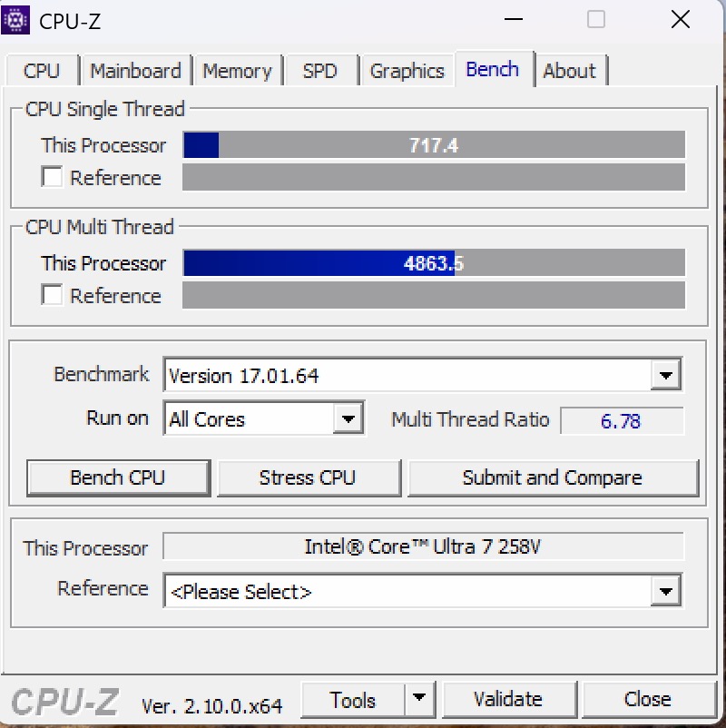Open the Benchmark version dropdown

coord(666,375)
